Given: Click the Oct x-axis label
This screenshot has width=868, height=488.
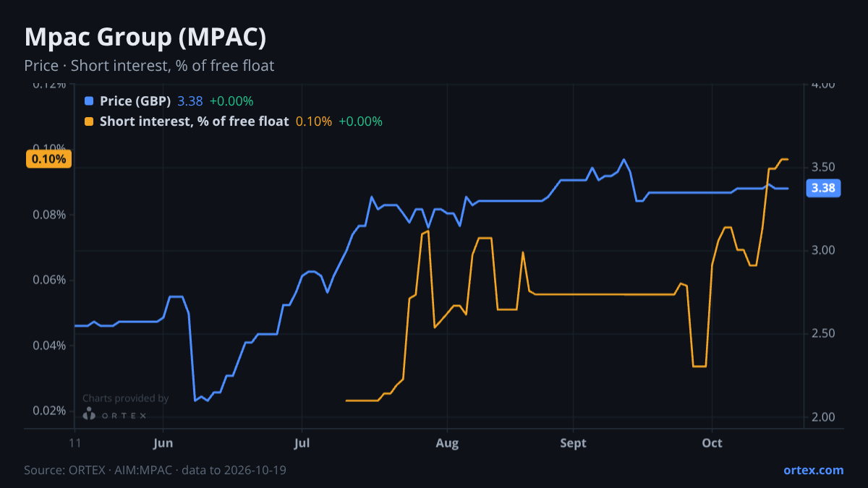Looking at the screenshot, I should click(x=712, y=442).
